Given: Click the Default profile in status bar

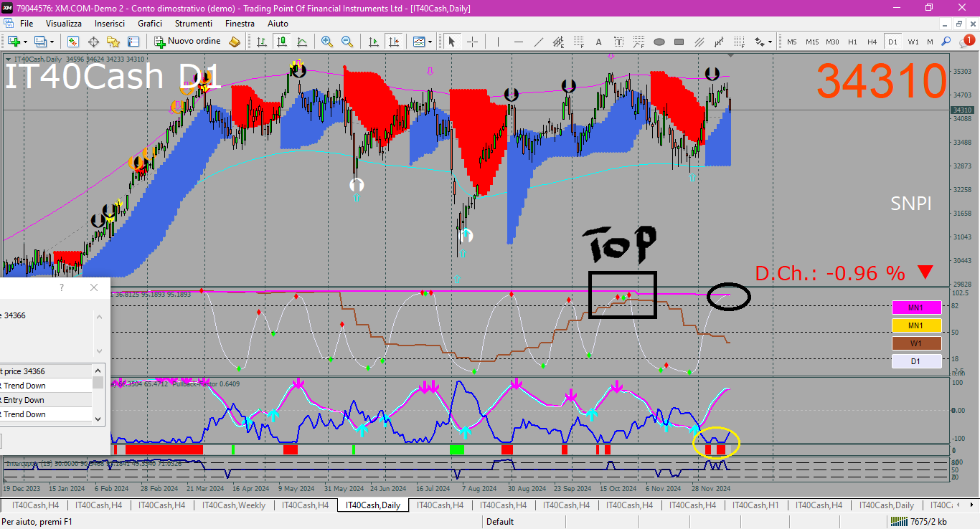Looking at the screenshot, I should coord(500,522).
